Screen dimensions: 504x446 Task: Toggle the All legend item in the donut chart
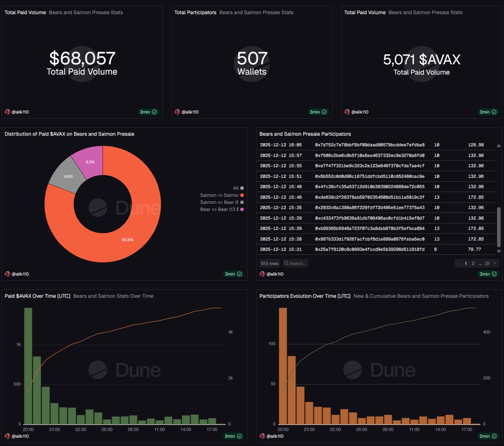point(238,188)
